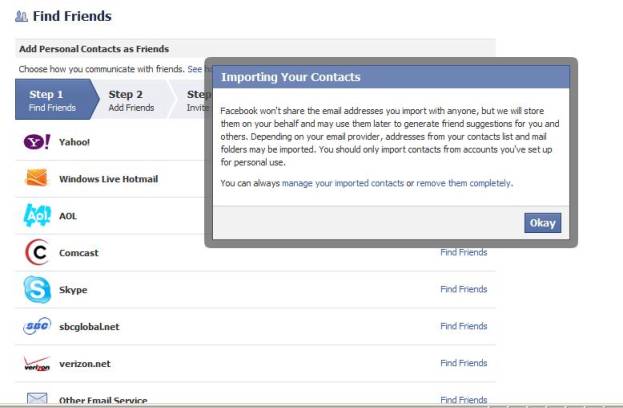This screenshot has width=623, height=408.
Task: Click the sbcglobal.net provider name
Action: (x=89, y=327)
